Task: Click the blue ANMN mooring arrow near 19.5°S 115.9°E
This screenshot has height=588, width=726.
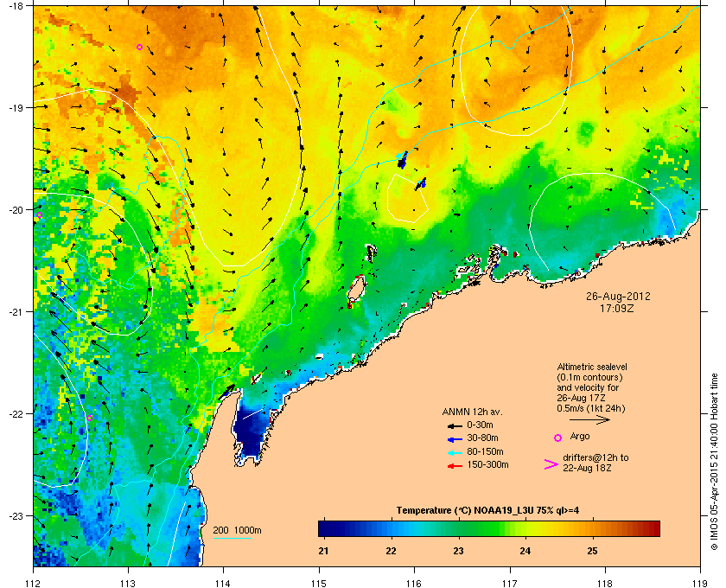Action: click(x=402, y=160)
